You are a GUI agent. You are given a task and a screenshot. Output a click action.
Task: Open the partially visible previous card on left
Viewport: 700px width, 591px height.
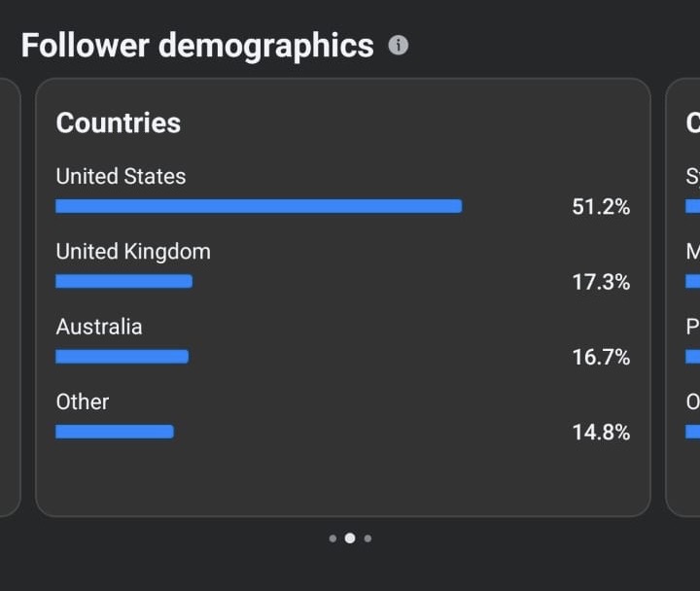11,297
